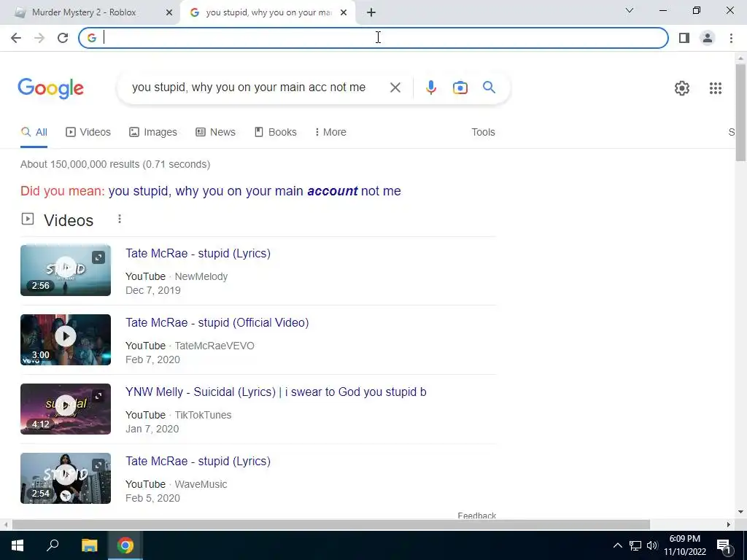This screenshot has width=747, height=560.
Task: Click Chrome icon in taskbar
Action: (125, 545)
